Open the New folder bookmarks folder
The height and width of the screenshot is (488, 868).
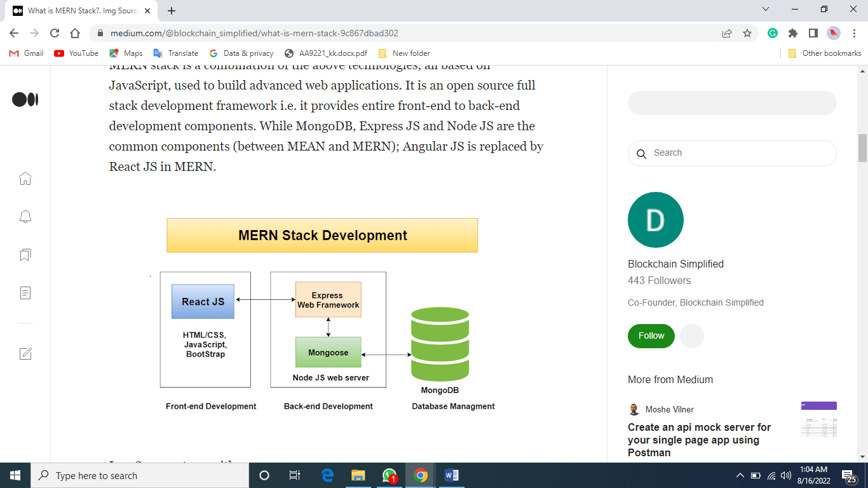pos(404,53)
